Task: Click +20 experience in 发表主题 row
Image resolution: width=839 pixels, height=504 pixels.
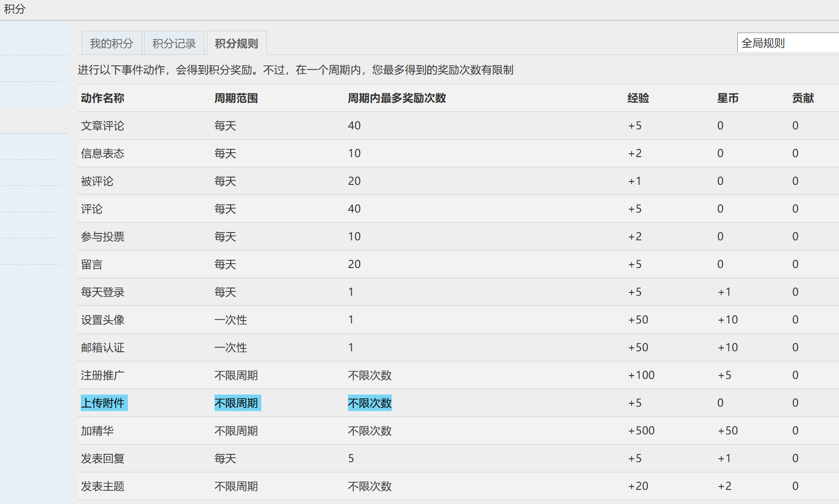Action: pyautogui.click(x=638, y=486)
